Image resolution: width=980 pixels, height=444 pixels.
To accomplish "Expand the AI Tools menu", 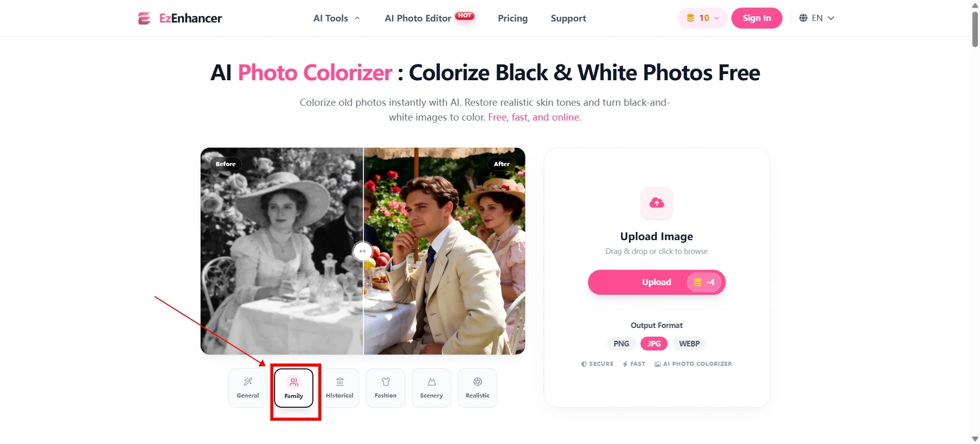I will pos(337,18).
